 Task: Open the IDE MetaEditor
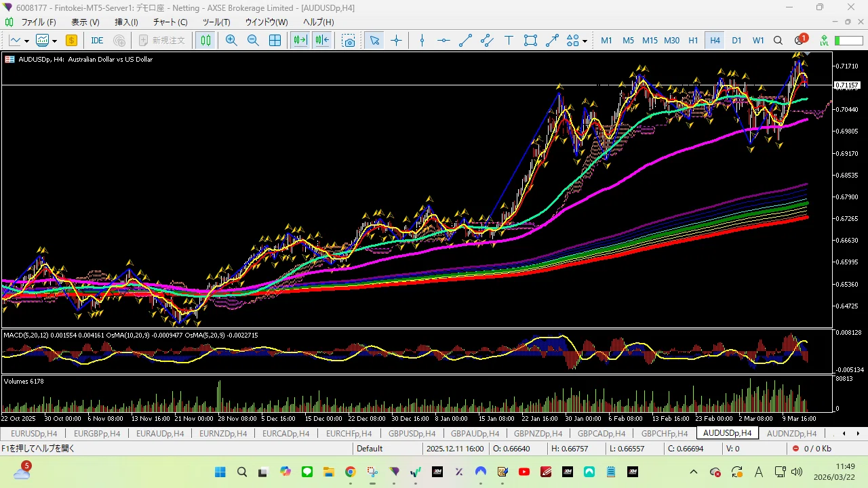tap(97, 40)
